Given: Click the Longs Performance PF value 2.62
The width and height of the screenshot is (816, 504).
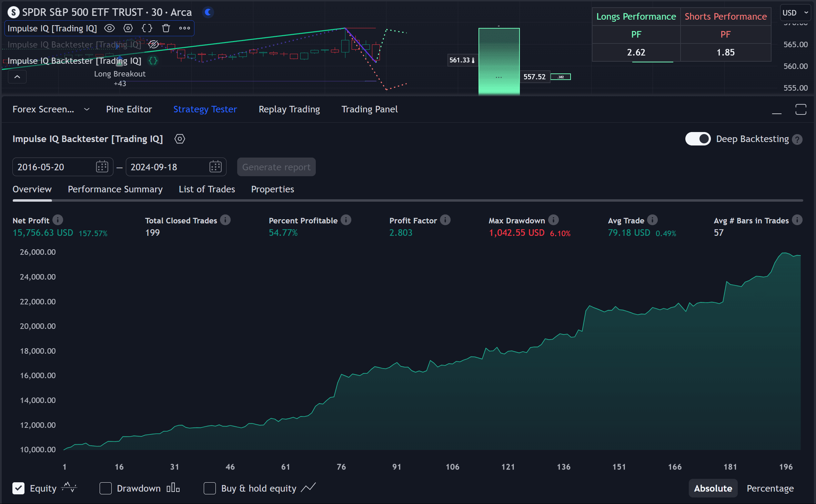Looking at the screenshot, I should pos(636,52).
